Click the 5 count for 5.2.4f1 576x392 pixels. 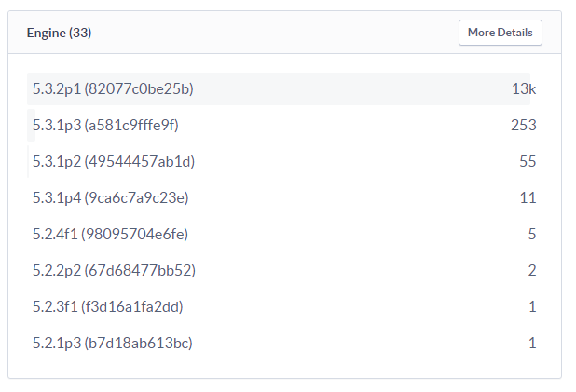point(532,234)
